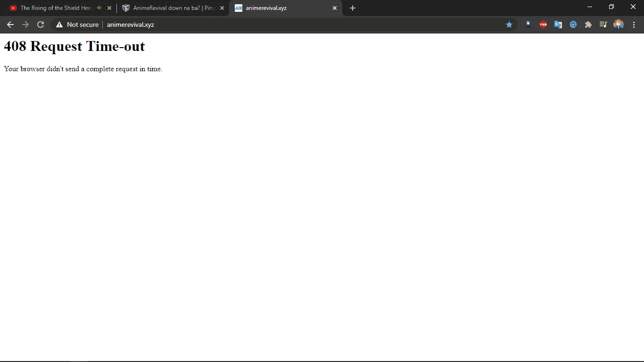Click the forward navigation arrow
The image size is (644, 362).
click(25, 25)
